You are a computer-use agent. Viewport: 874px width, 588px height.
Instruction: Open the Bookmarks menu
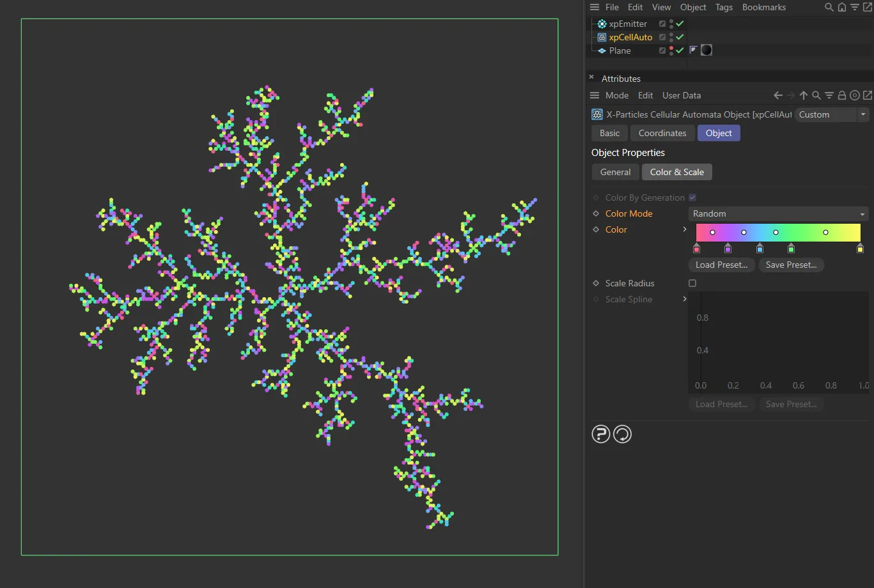tap(763, 7)
